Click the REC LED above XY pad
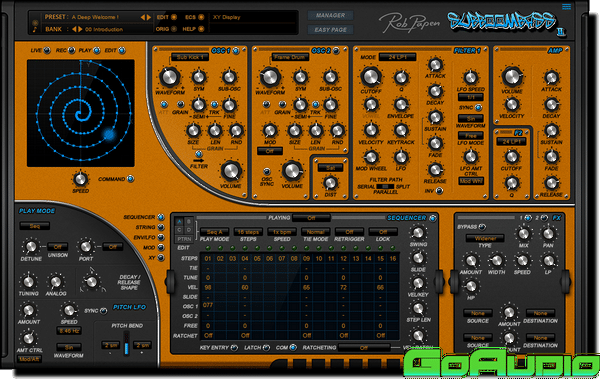Screen dimensions: 600x380 (72, 50)
